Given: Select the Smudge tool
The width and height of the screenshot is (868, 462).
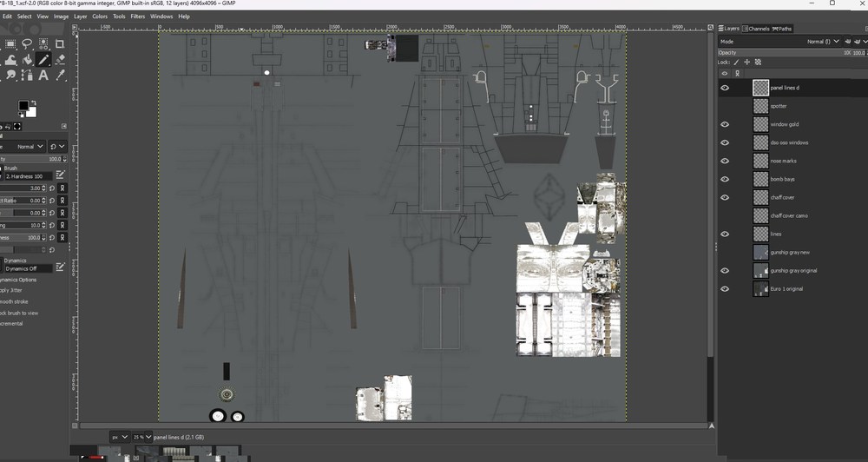Looking at the screenshot, I should (x=10, y=75).
